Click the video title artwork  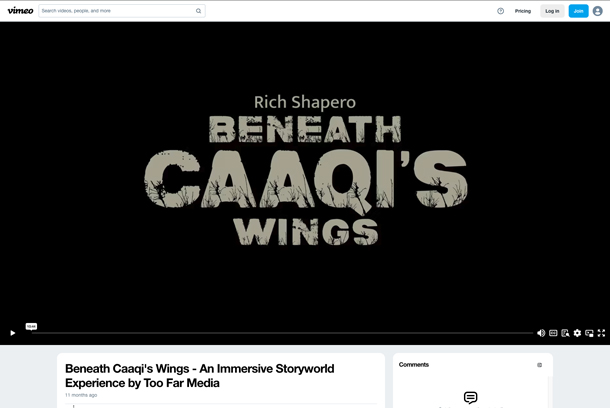click(x=305, y=170)
